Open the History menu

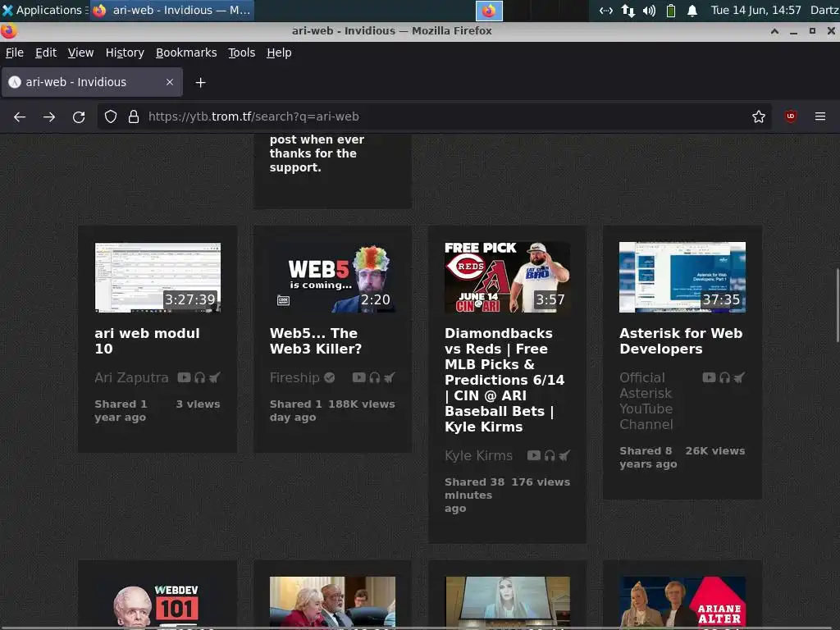[x=125, y=52]
